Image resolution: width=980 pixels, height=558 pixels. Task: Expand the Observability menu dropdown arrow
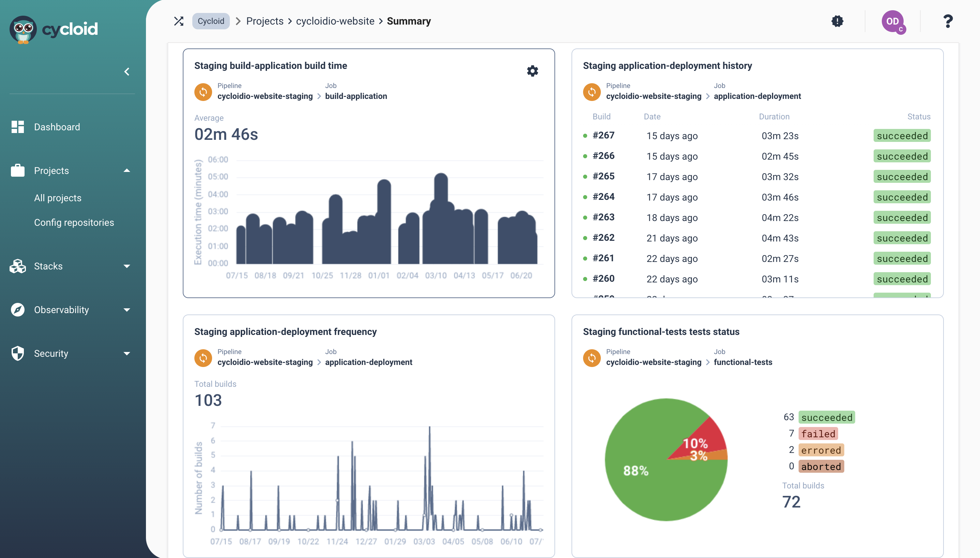point(127,310)
